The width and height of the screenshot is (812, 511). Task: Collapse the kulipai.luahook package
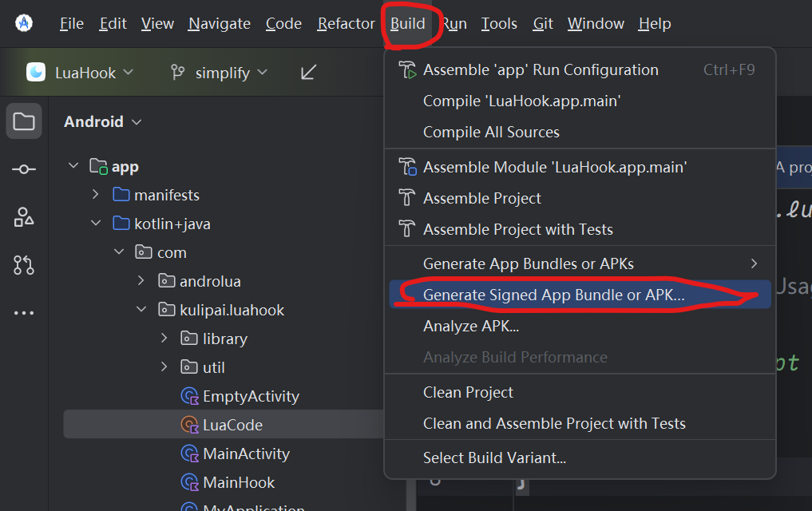[x=141, y=310]
